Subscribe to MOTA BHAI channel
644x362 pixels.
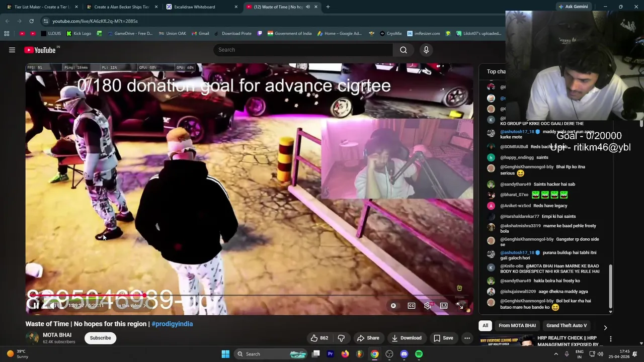click(x=100, y=338)
